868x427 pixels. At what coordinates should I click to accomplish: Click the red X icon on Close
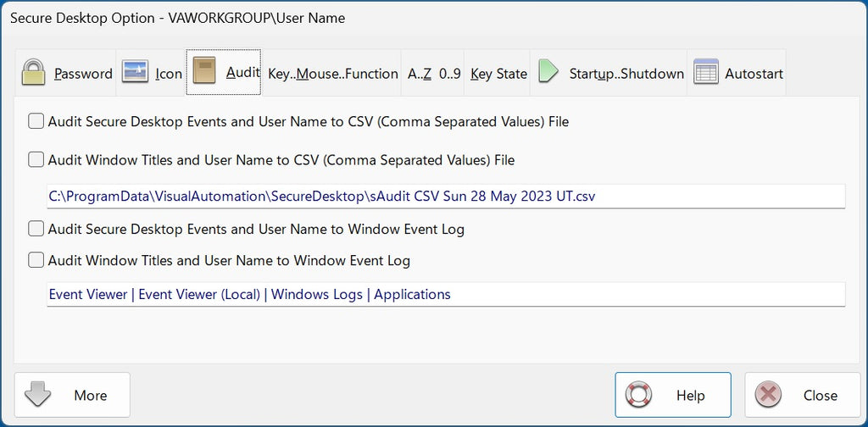[x=767, y=395]
